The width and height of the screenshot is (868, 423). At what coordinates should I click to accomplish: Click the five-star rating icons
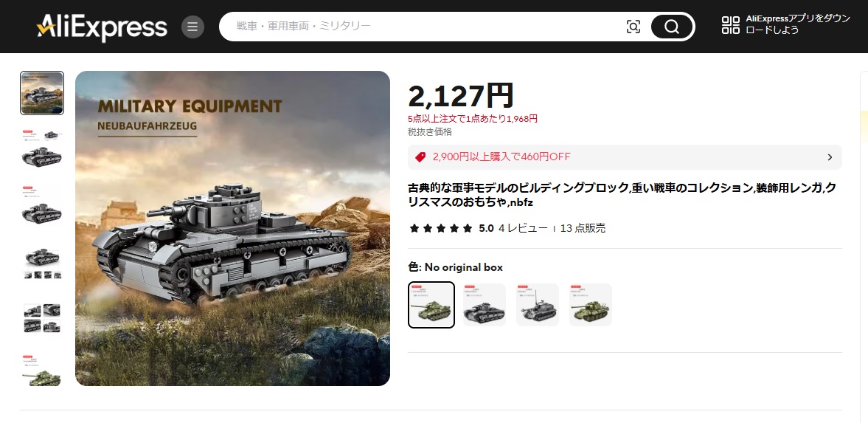pos(441,228)
